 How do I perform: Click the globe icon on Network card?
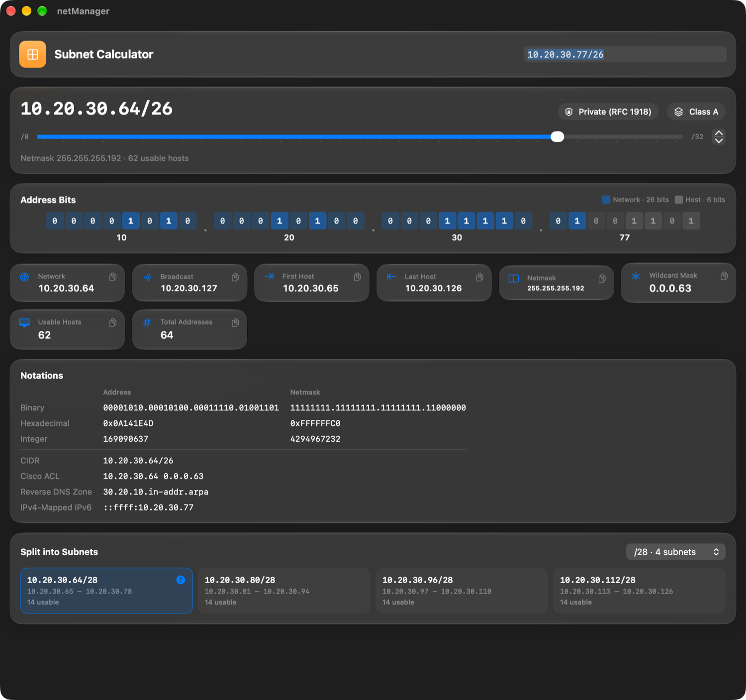point(24,277)
